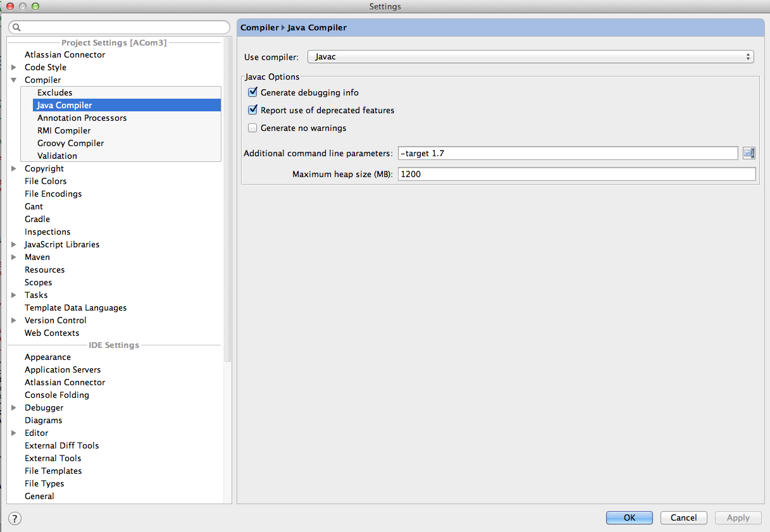The height and width of the screenshot is (532, 770).
Task: Select RMI Compiler settings
Action: pos(63,130)
